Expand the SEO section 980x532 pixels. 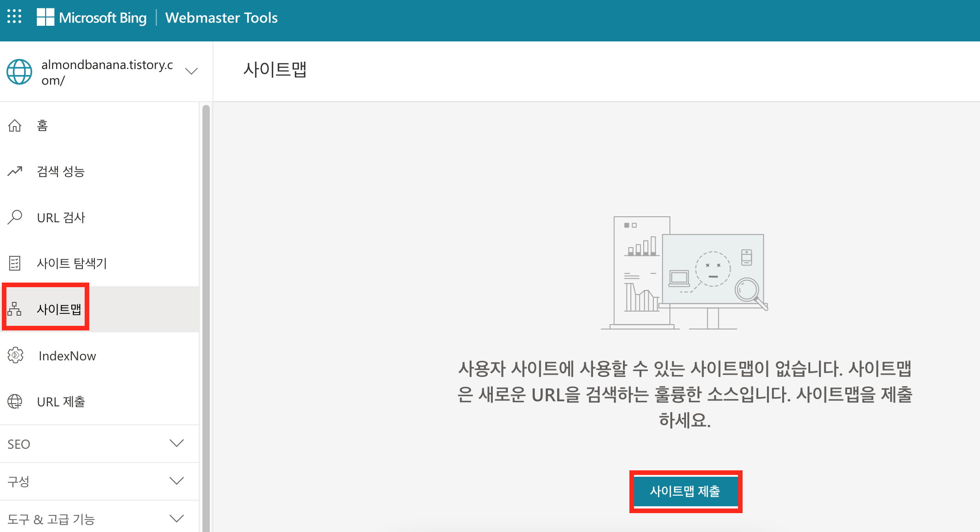[176, 443]
